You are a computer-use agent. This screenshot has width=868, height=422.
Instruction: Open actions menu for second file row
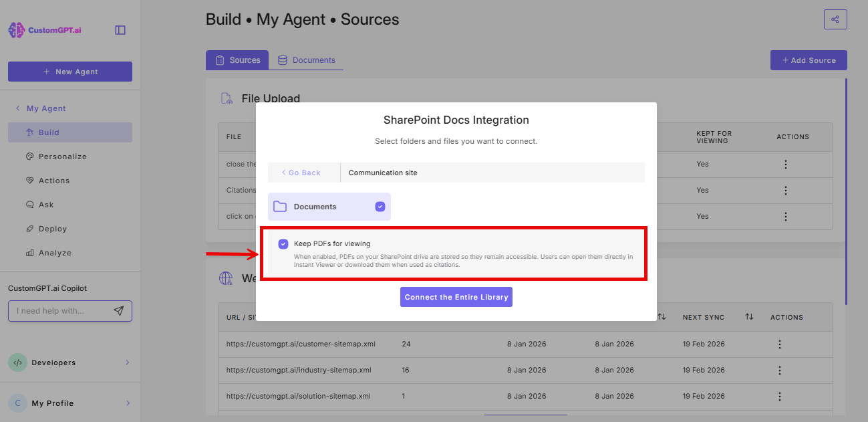click(786, 190)
